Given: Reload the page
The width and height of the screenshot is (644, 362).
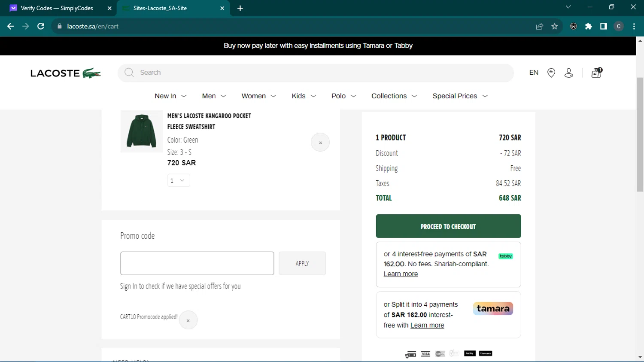Looking at the screenshot, I should pos(41,26).
